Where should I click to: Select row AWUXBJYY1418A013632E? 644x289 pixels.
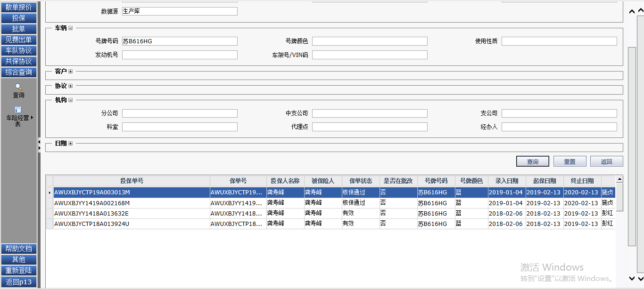pyautogui.click(x=330, y=213)
